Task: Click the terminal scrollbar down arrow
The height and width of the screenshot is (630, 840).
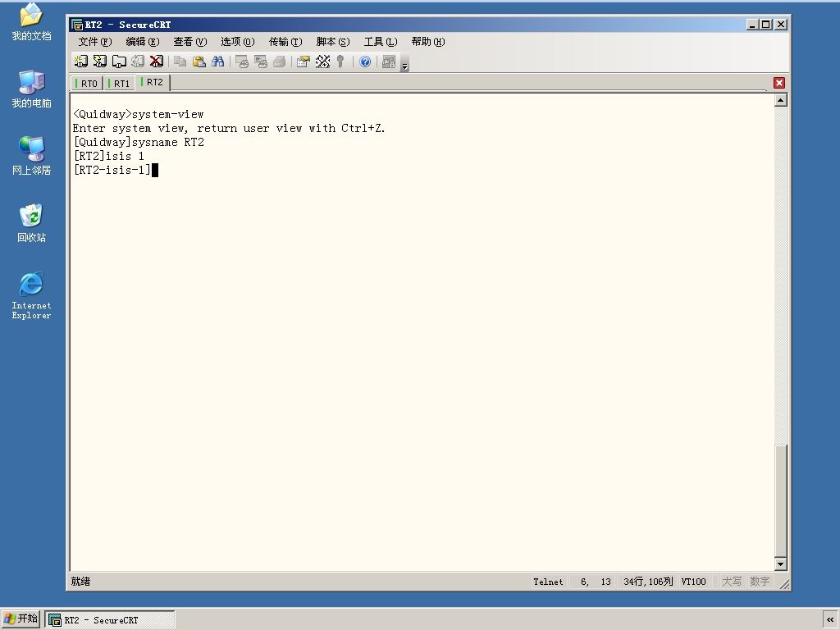Action: point(781,564)
